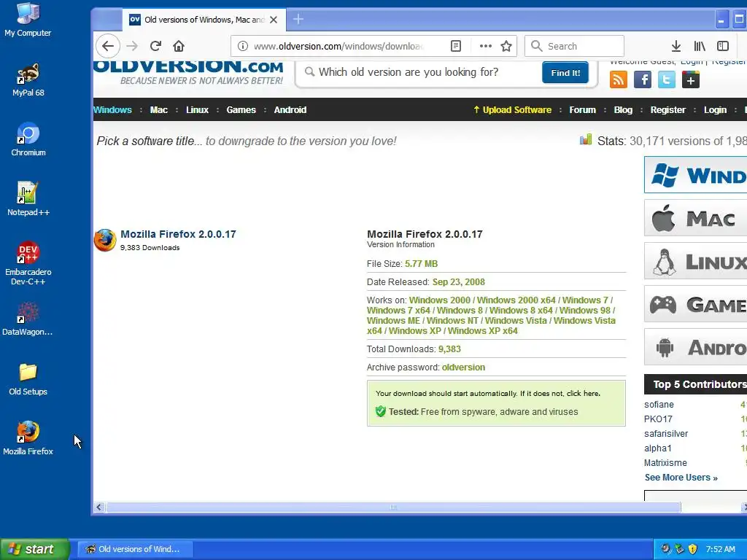Open My Computer desktop icon

click(28, 19)
